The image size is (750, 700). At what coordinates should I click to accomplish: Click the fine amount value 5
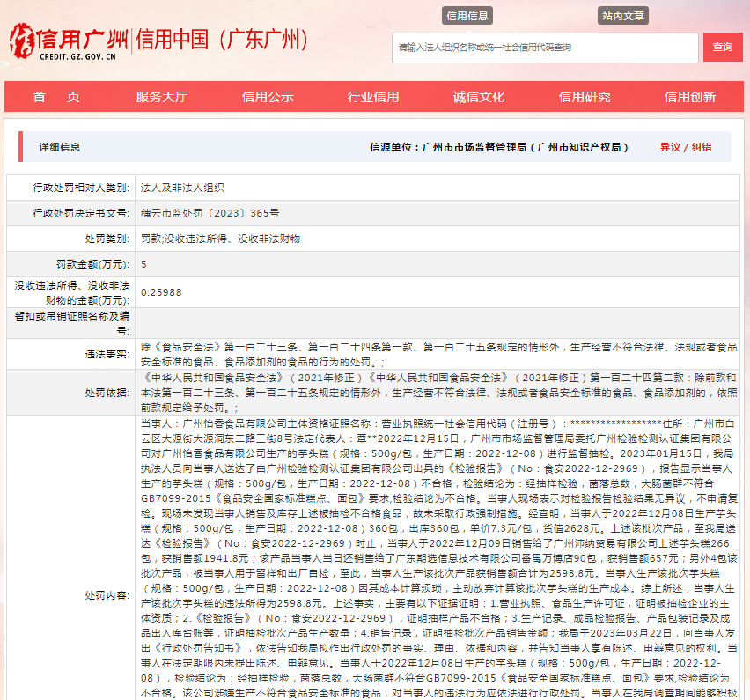coord(143,264)
